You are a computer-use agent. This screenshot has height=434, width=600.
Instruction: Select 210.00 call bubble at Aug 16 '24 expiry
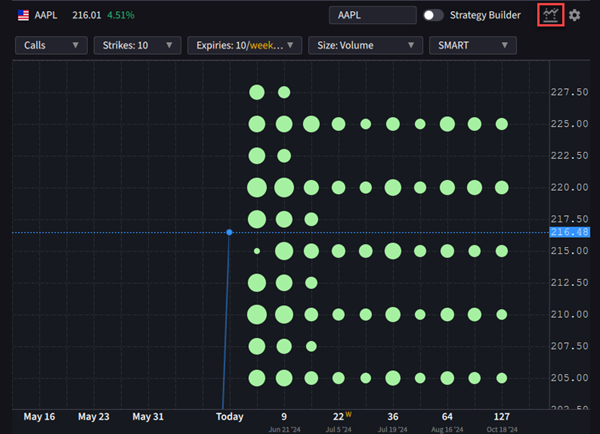coord(447,315)
